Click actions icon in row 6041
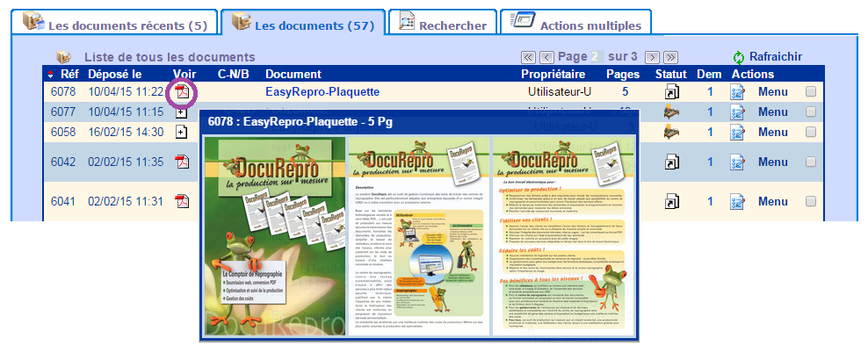 [738, 202]
